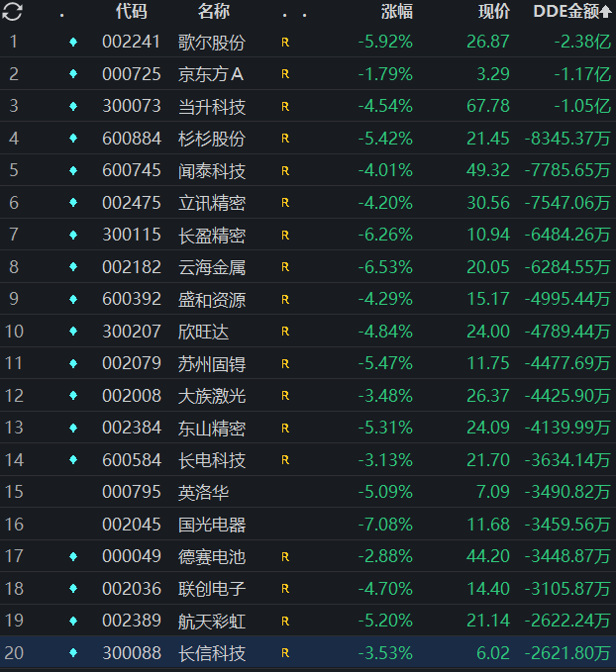Click price value 44.20
This screenshot has height=672, width=616.
[x=487, y=556]
